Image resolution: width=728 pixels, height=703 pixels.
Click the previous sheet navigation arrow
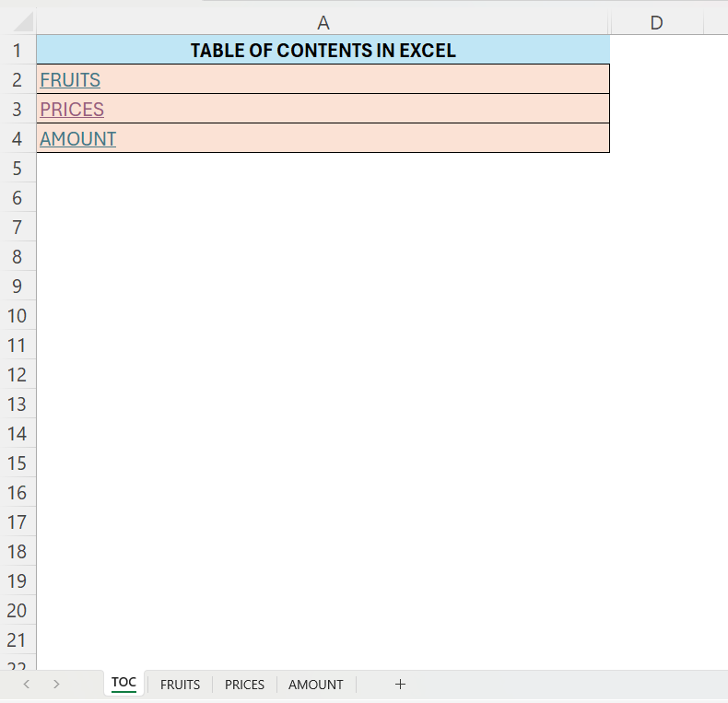(27, 684)
